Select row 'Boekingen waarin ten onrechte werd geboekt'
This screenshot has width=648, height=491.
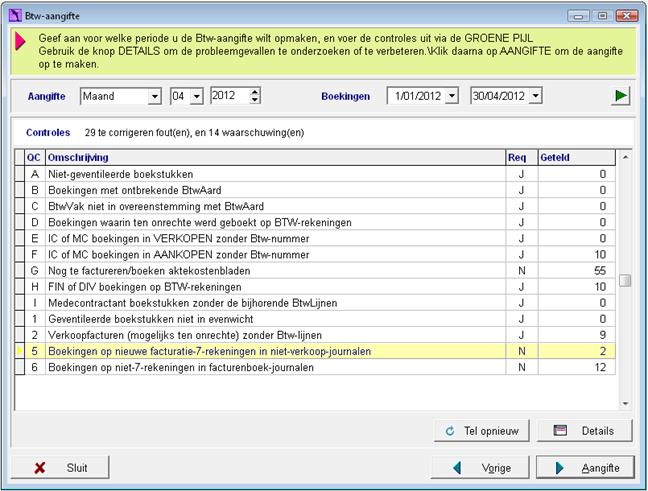315,222
